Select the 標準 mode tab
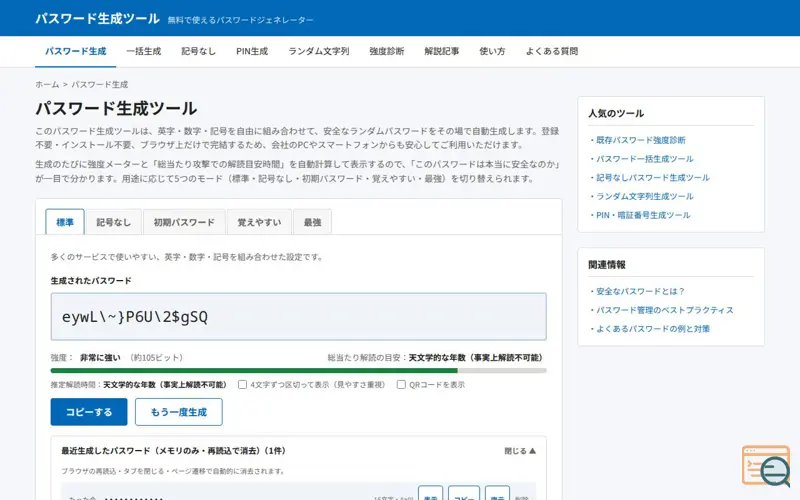Screen dimensions: 800x500 click(x=65, y=222)
